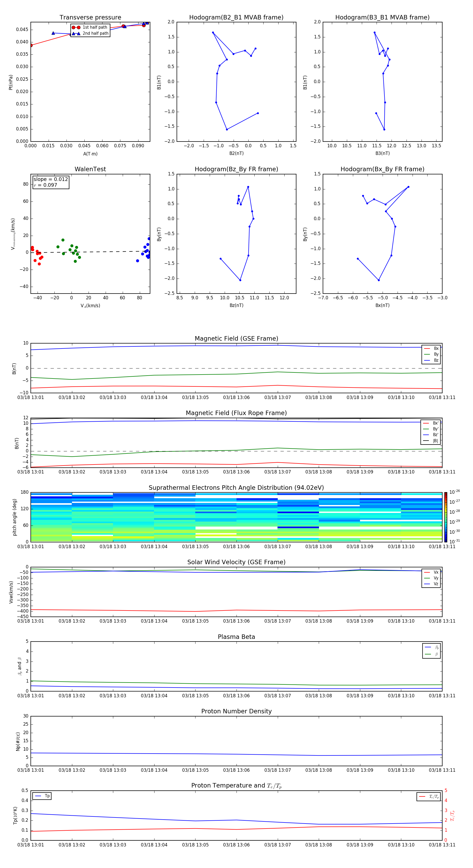Click the 'Proton Temperature and Te/Tp' title
This screenshot has height=868, width=473.
pos(236,786)
